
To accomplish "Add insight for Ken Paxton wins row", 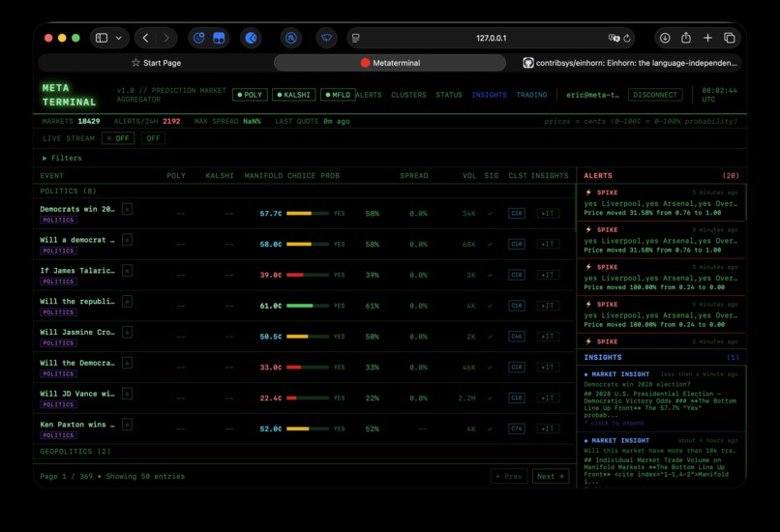I will (548, 429).
